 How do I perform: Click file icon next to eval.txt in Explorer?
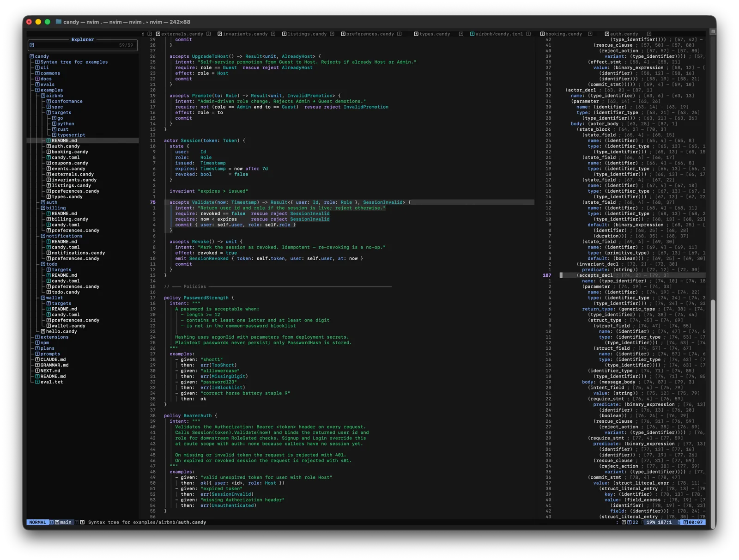click(x=37, y=382)
